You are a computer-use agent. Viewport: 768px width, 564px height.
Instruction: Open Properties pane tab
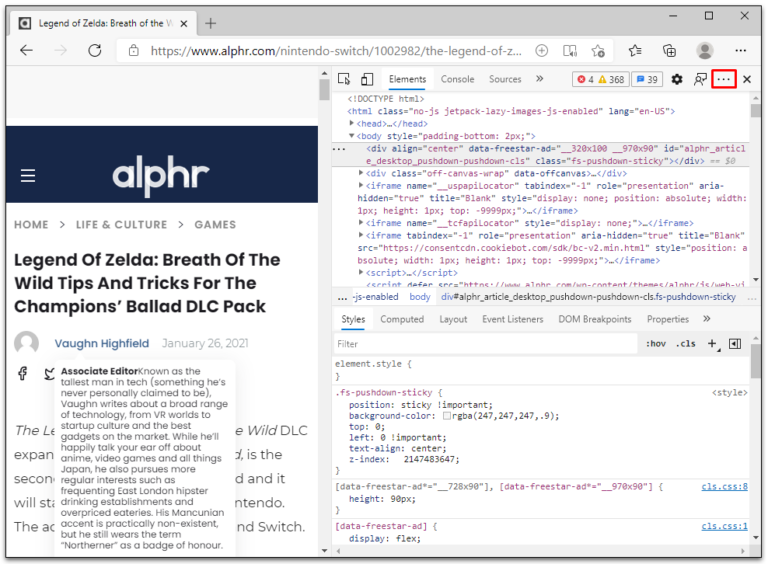668,319
